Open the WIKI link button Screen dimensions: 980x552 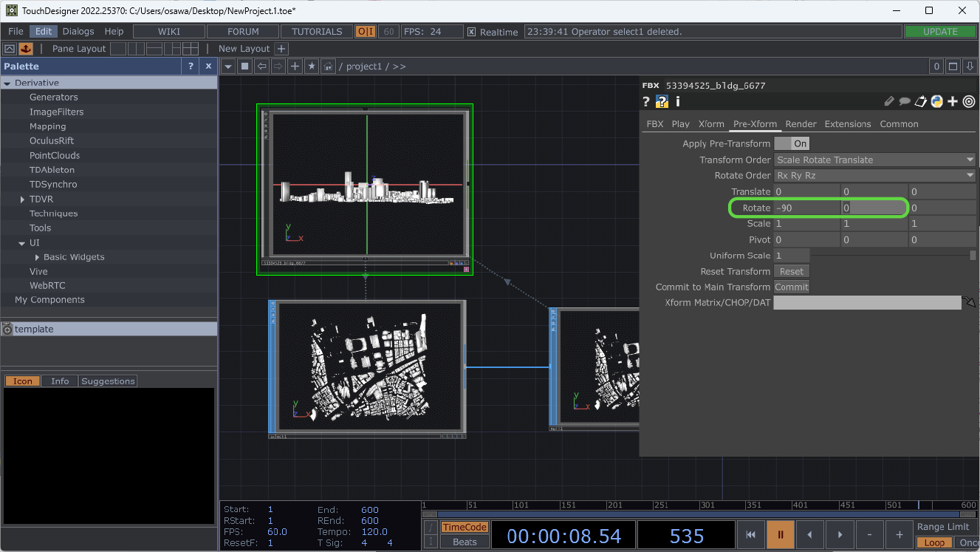[169, 32]
